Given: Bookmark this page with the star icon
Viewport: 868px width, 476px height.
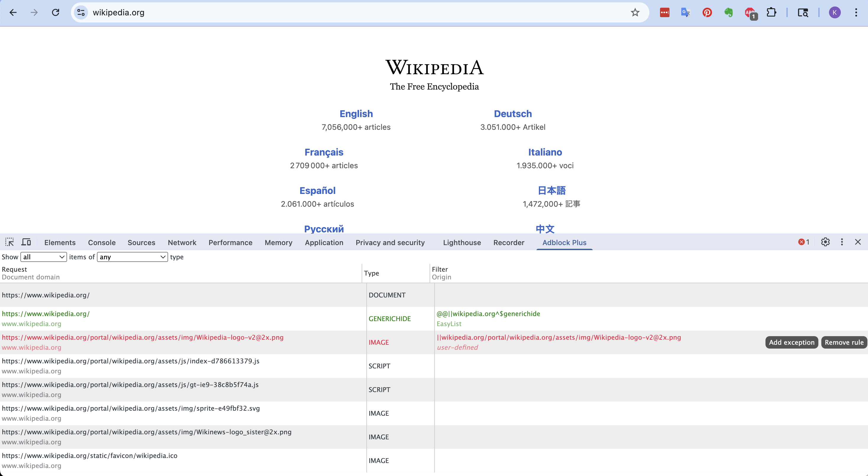Looking at the screenshot, I should coord(635,13).
